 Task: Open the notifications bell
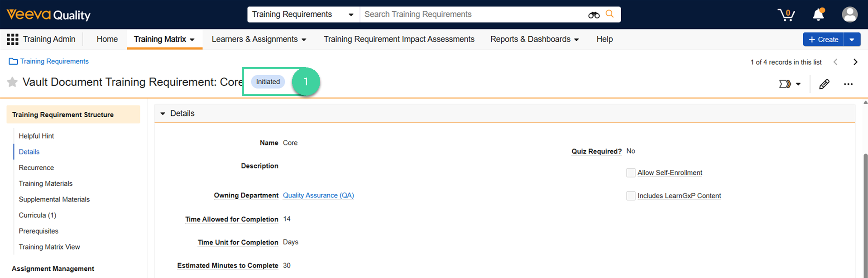(819, 14)
